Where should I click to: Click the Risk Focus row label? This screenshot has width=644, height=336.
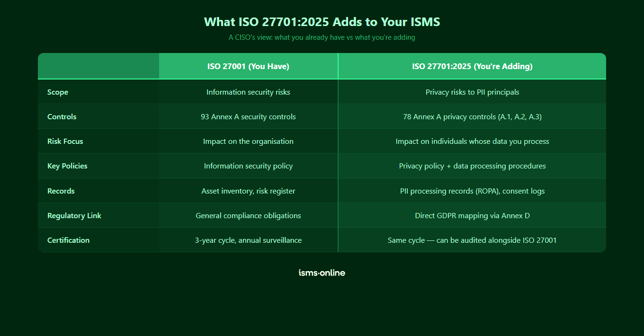click(64, 141)
